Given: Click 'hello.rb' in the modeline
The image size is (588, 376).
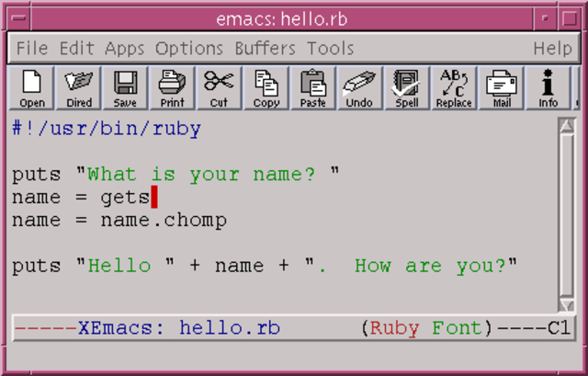Looking at the screenshot, I should (230, 328).
